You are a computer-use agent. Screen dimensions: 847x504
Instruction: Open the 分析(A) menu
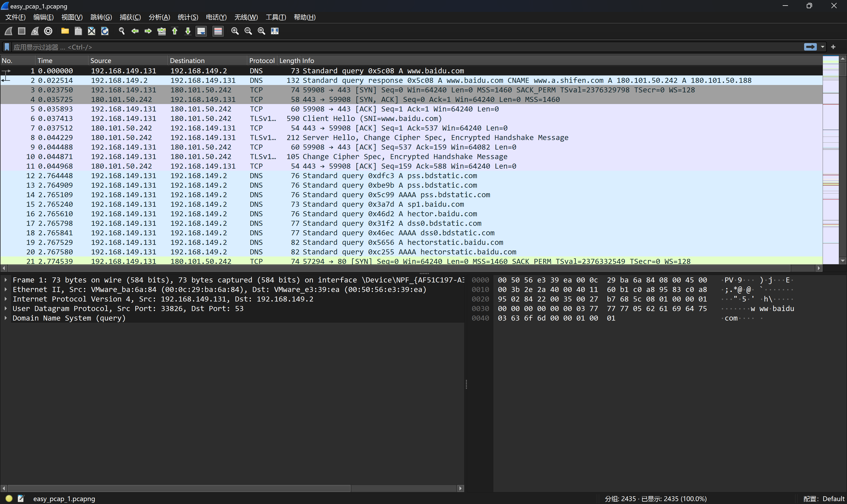point(159,17)
